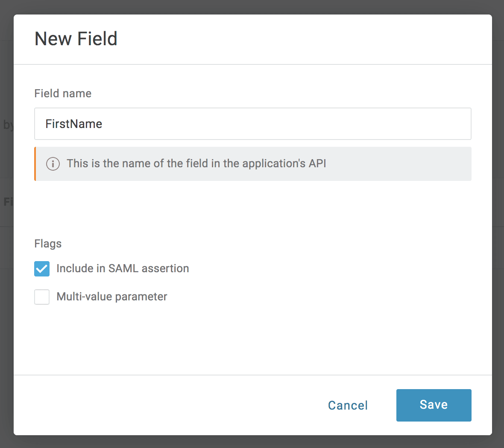Click the "New Field" dialog title
Viewport: 504px width, 448px height.
(76, 39)
